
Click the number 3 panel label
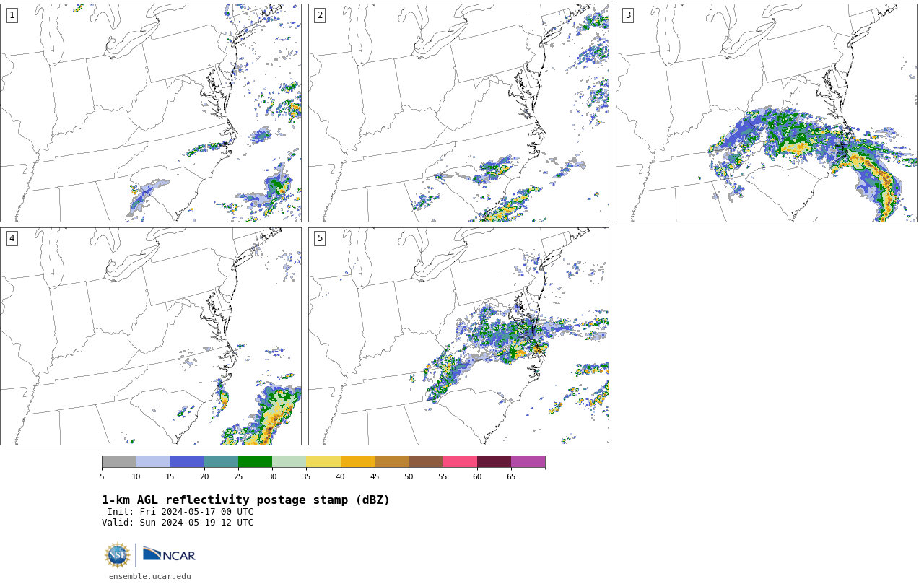click(x=627, y=15)
